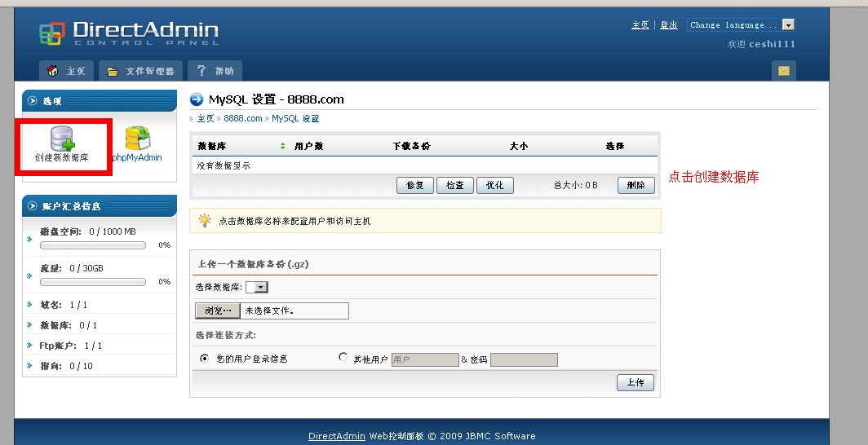Screen dimensions: 868x445
Task: Click the arrow icon beside MySQL 设置 title
Action: click(197, 99)
